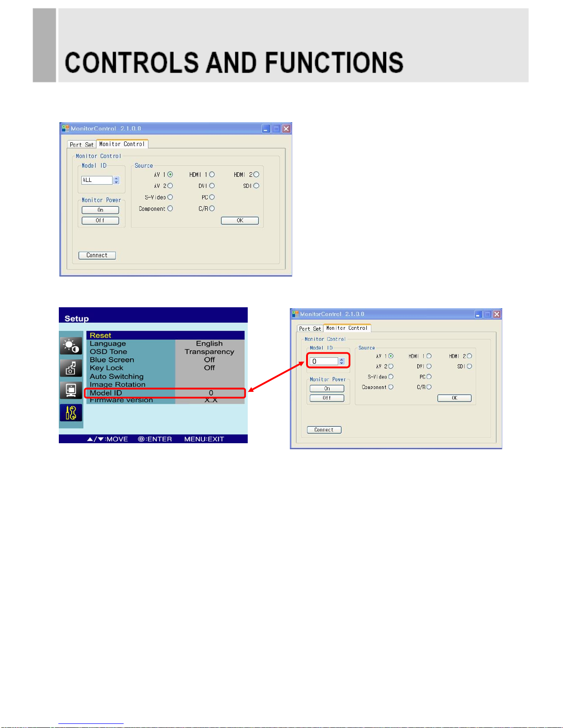This screenshot has height=728, width=563.
Task: Click the Blue Screen Off value
Action: [x=210, y=360]
